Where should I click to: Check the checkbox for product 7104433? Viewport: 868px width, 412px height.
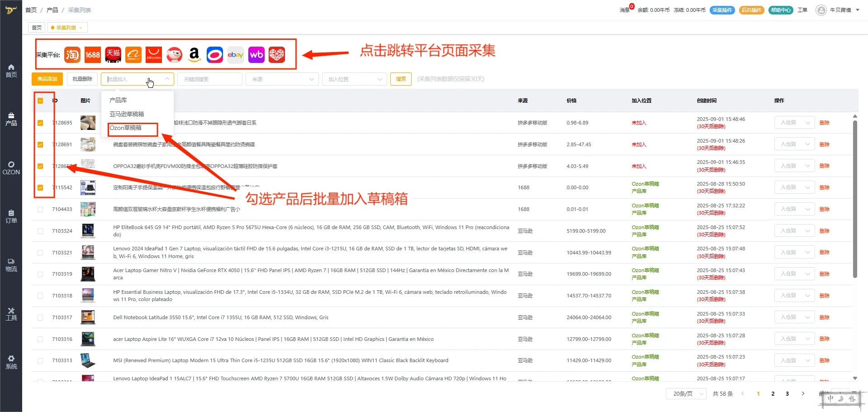[40, 209]
